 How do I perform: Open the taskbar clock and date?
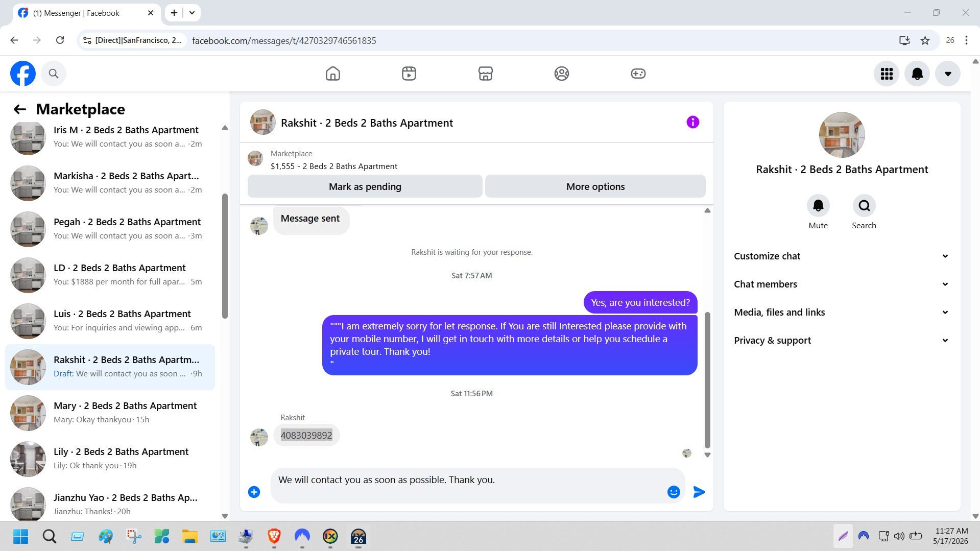(x=951, y=536)
